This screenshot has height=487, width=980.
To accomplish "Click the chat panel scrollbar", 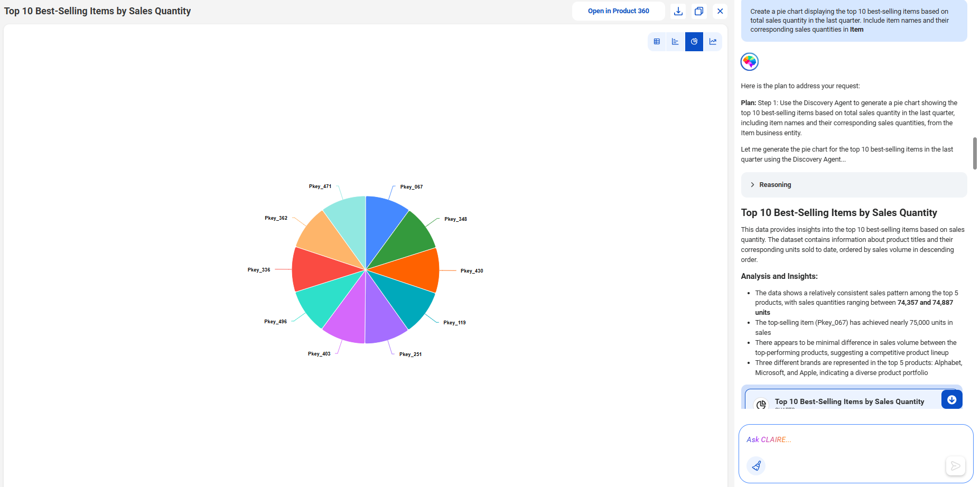I will pos(975,153).
